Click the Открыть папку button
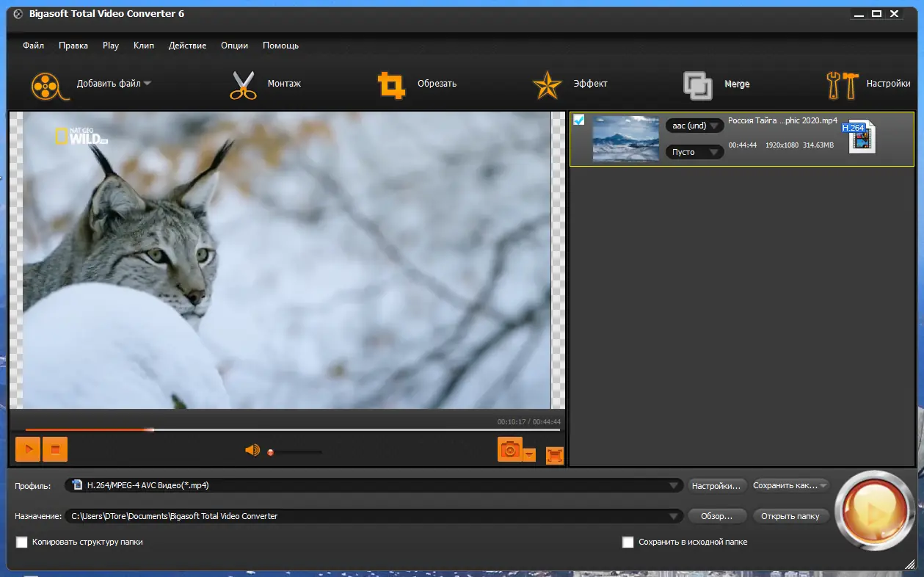The image size is (924, 577). coord(790,516)
